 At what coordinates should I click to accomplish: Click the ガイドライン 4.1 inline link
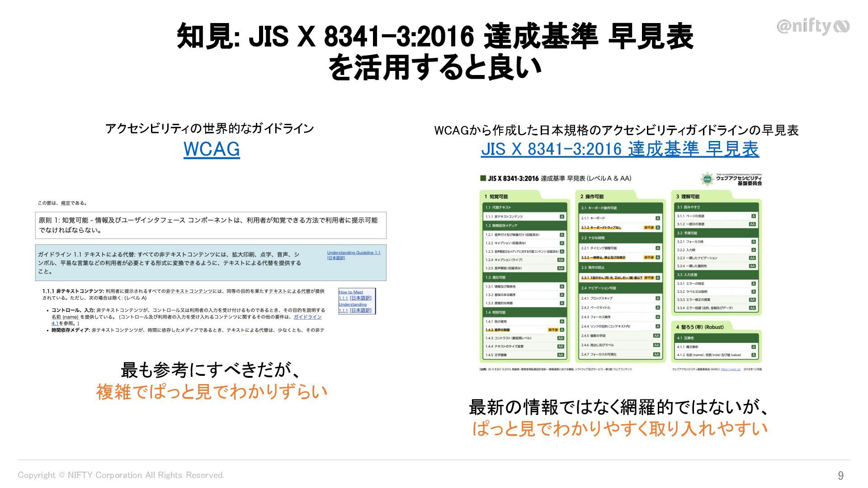[307, 317]
